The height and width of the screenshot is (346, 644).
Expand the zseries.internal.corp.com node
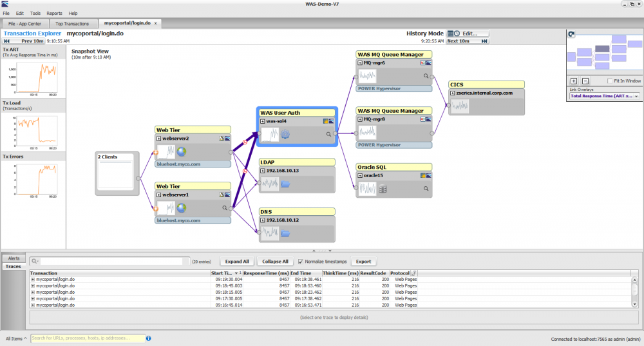click(x=453, y=93)
